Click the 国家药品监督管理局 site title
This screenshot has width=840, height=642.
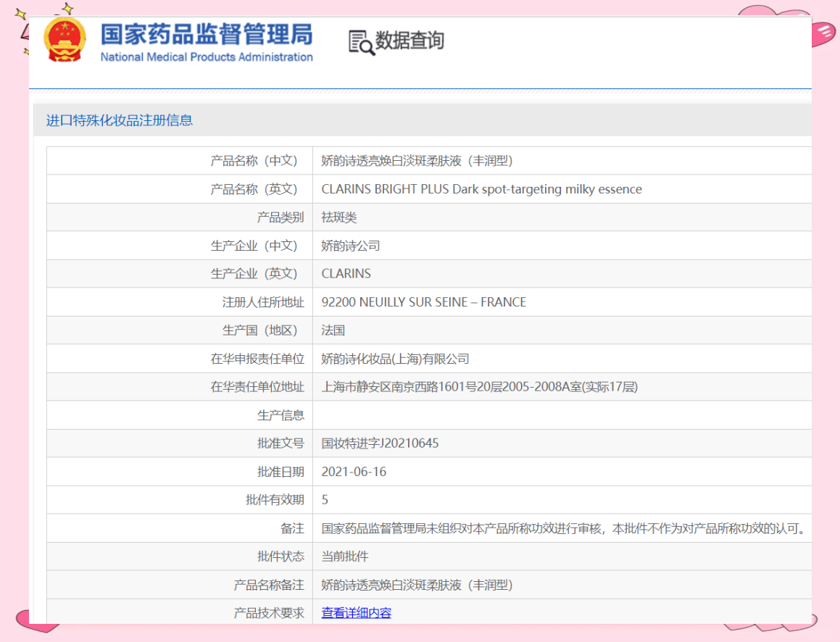coord(207,34)
